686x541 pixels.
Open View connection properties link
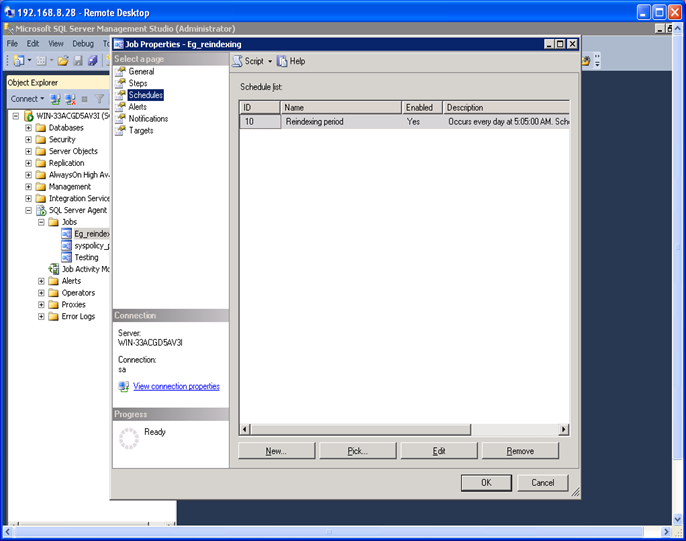tap(176, 386)
